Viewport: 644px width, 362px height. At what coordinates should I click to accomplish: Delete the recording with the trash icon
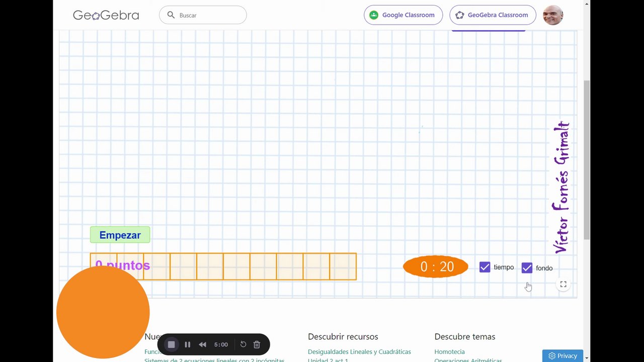click(x=257, y=344)
